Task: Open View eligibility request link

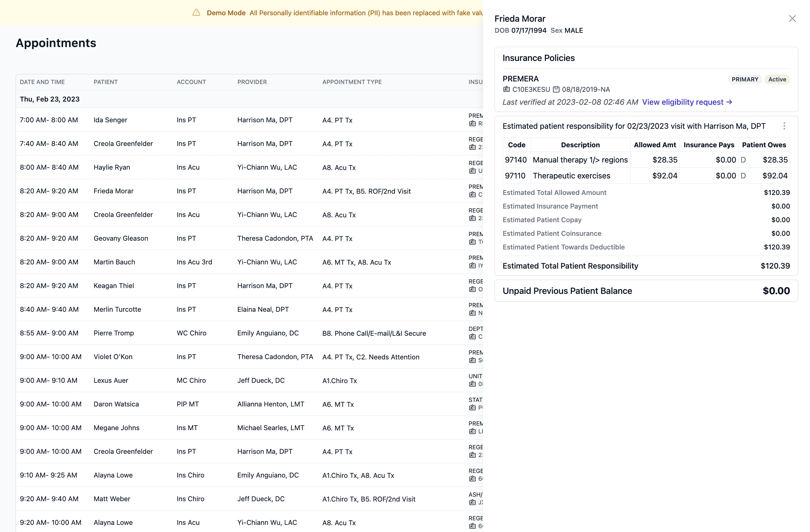Action: coord(687,102)
